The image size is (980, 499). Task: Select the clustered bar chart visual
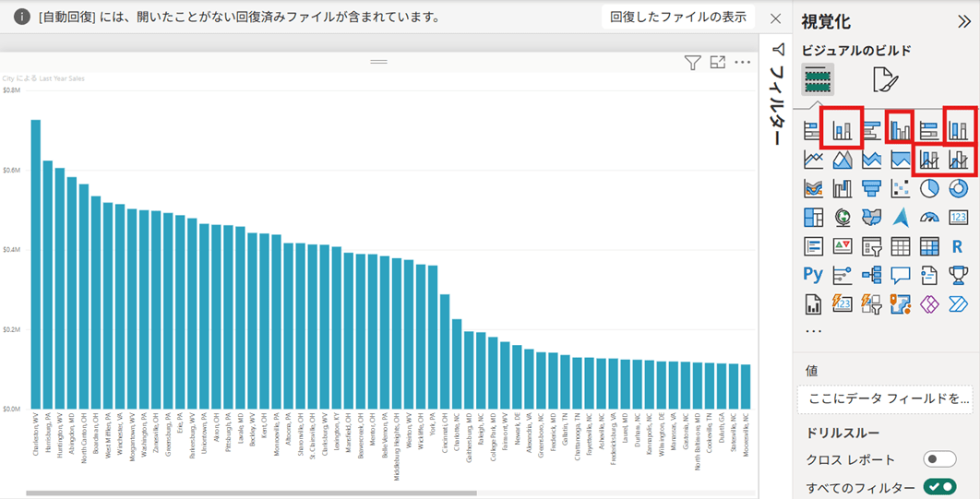coord(871,131)
